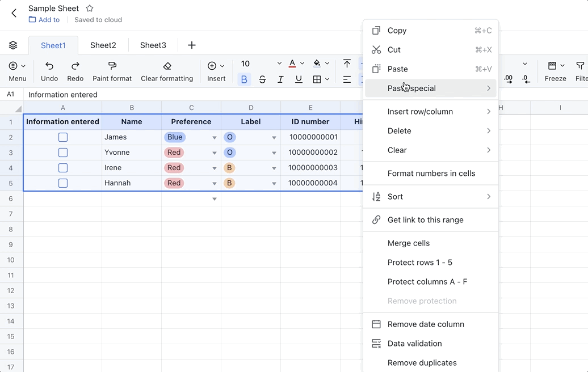Choose Merge cells from context menu
This screenshot has height=372, width=588.
[409, 243]
